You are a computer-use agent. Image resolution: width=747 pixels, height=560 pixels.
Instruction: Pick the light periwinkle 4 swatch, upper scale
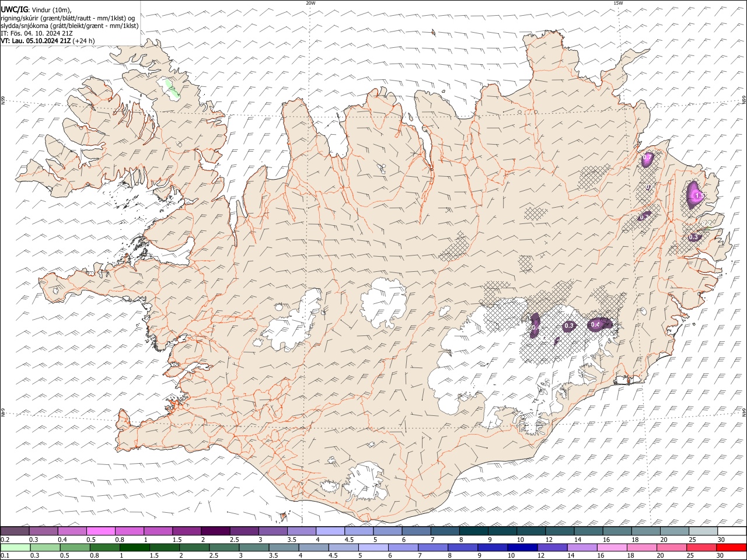[330, 531]
